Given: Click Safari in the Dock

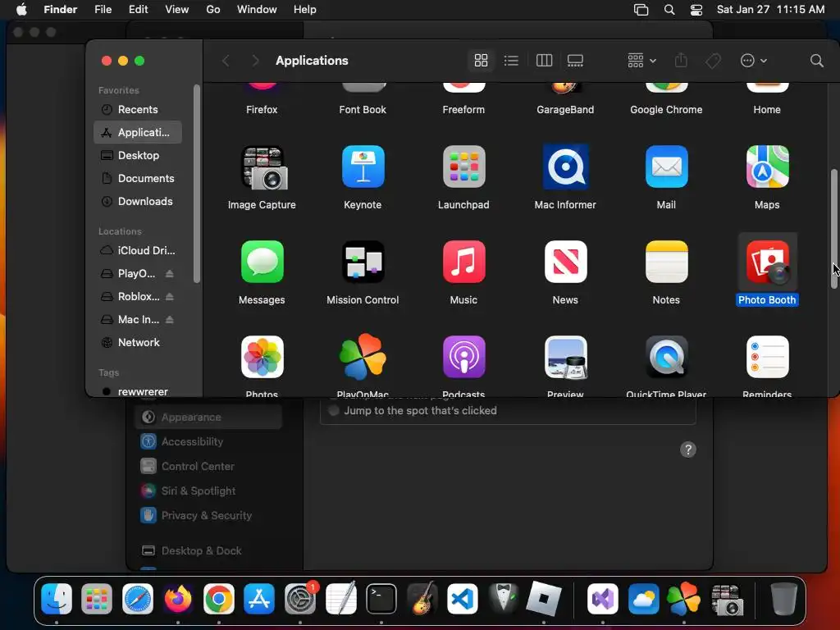Looking at the screenshot, I should [x=138, y=599].
